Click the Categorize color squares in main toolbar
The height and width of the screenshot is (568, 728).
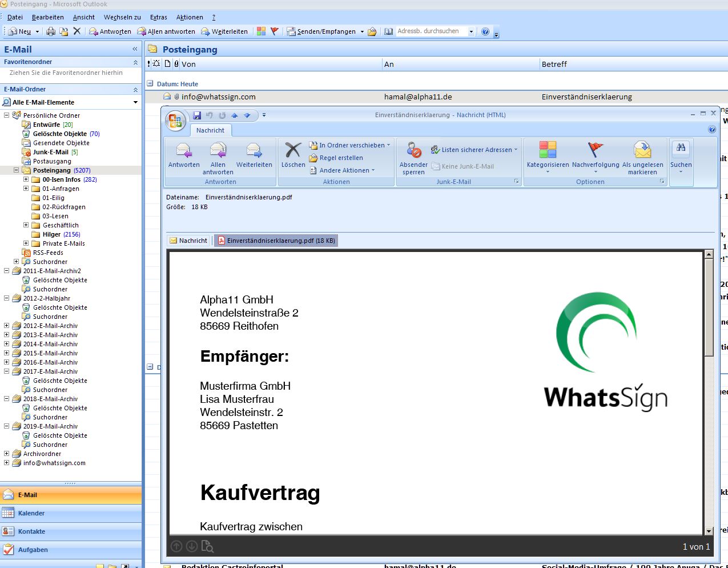[x=261, y=31]
